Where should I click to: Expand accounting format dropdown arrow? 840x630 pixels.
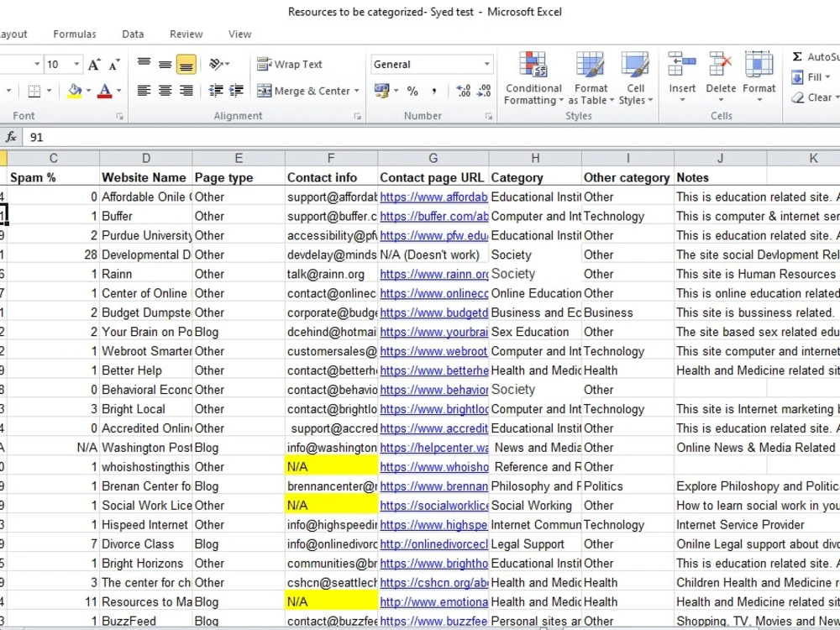click(x=396, y=91)
